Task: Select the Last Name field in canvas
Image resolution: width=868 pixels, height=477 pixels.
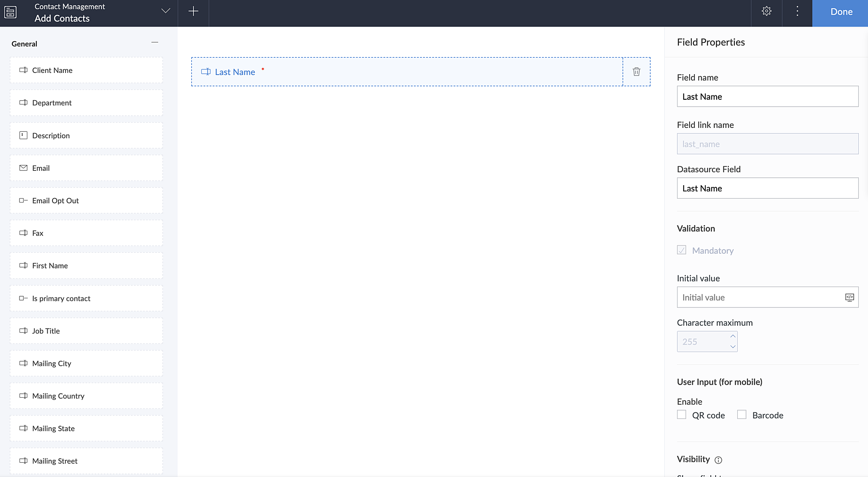Action: tap(407, 72)
